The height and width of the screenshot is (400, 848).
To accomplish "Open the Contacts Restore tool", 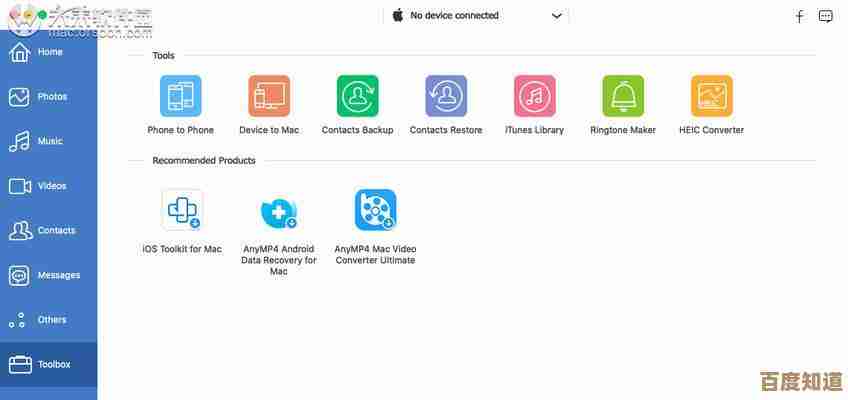I will tap(446, 96).
